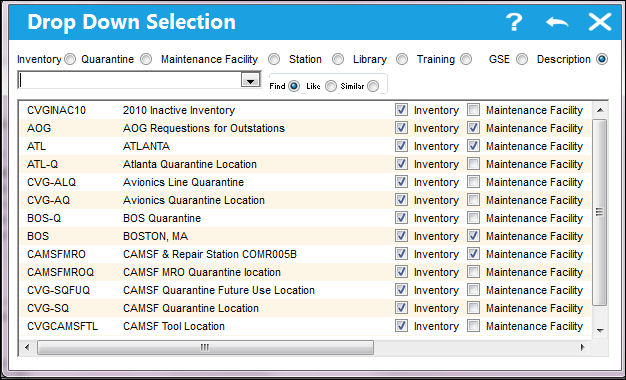Select the Quarantine radio button filter

point(146,59)
